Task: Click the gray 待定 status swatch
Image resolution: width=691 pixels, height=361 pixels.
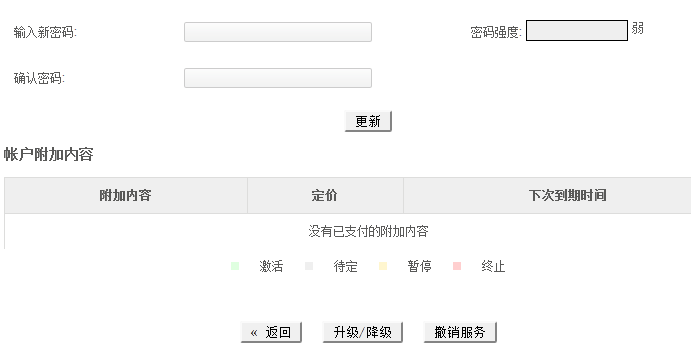Action: click(309, 266)
